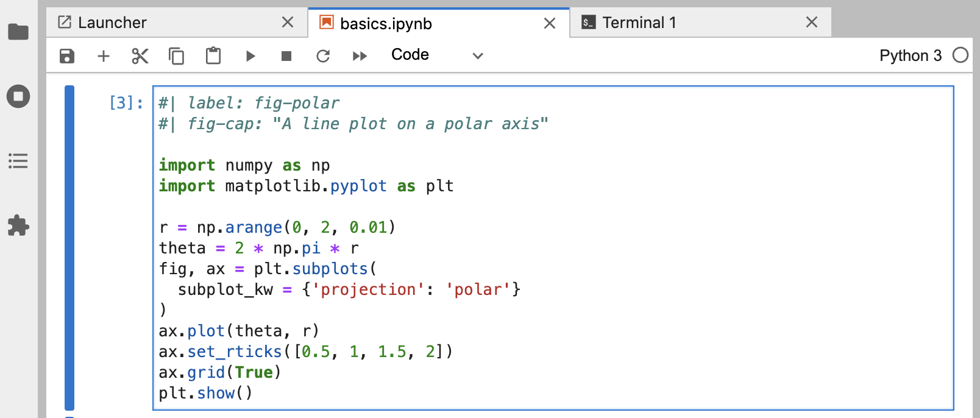Insert a new cell with the plus icon
The height and width of the screenshot is (418, 980).
click(x=104, y=56)
